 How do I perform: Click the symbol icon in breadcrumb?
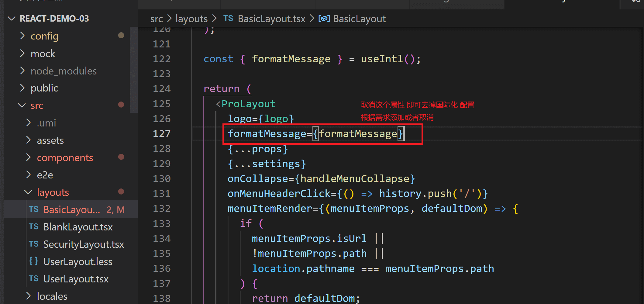324,19
